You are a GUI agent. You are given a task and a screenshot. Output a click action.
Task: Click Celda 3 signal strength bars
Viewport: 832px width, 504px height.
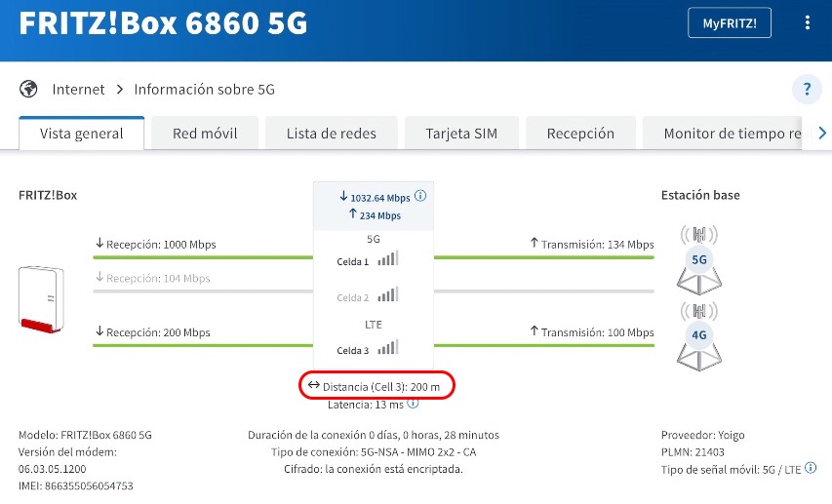click(388, 347)
